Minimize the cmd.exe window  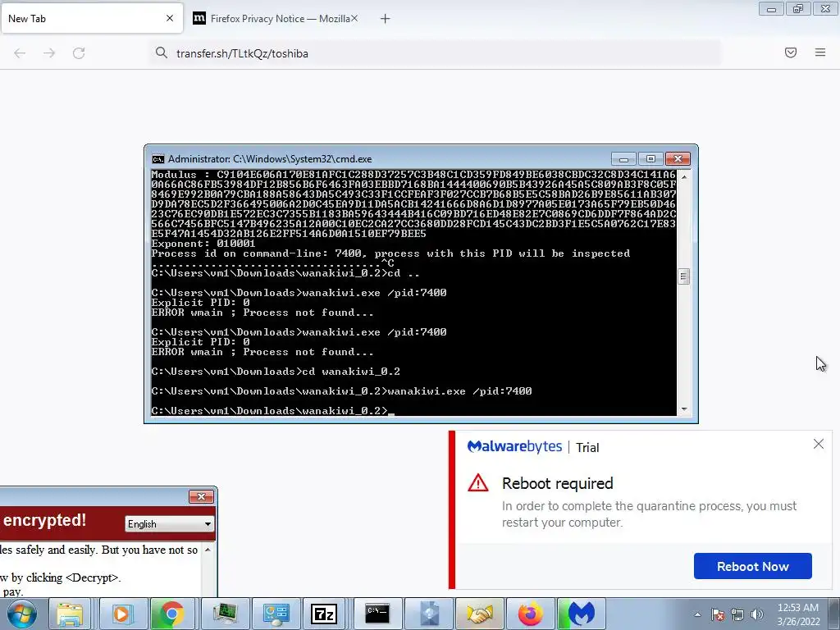[x=623, y=159]
